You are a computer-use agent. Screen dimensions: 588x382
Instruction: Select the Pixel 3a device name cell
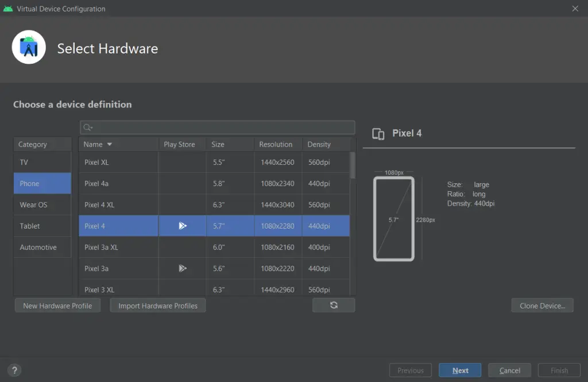pos(118,268)
